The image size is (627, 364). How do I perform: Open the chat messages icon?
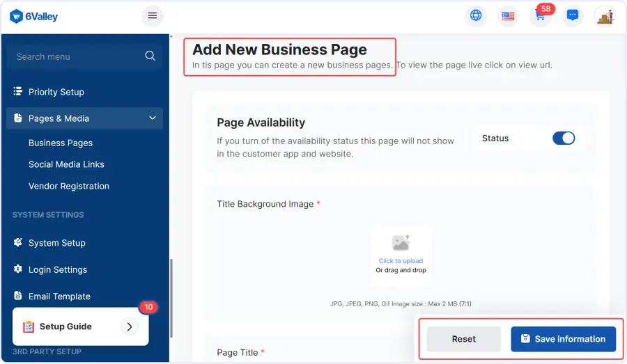(x=573, y=16)
